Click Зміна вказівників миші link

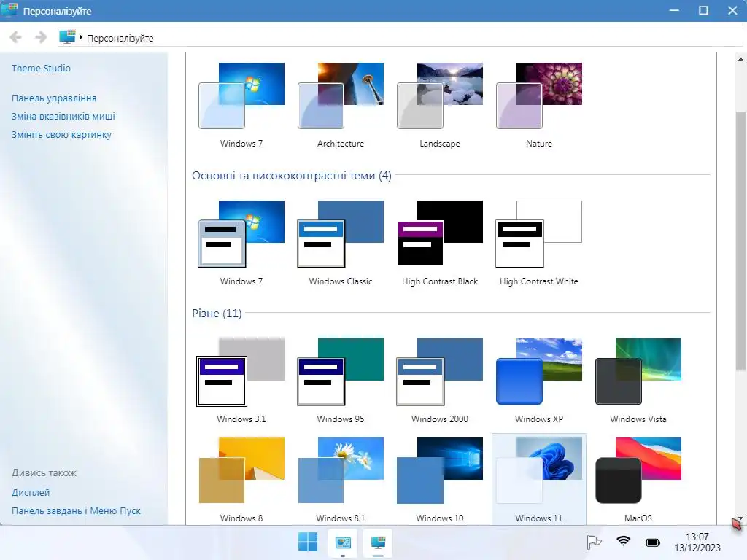pos(63,116)
